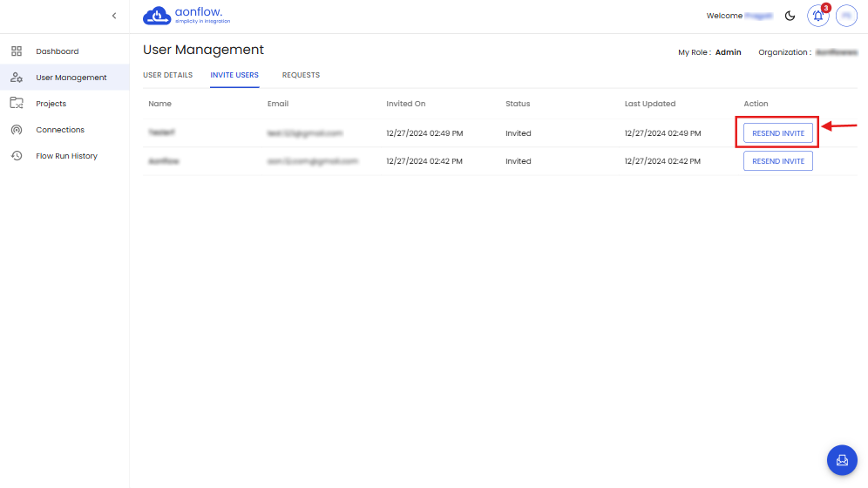Click the User Management people icon
Image resolution: width=868 pixels, height=488 pixels.
[16, 78]
